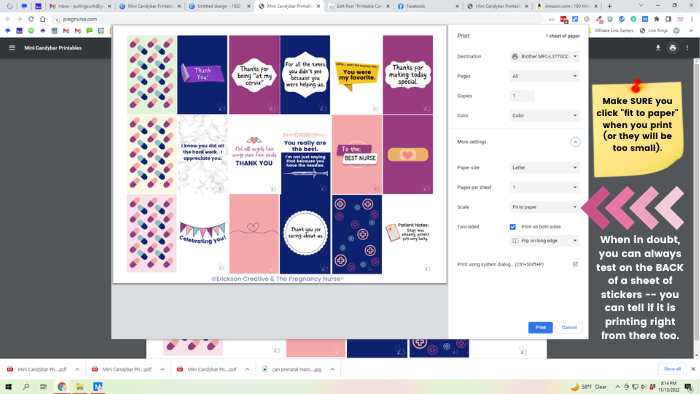Click the PDF download icon
The image size is (700, 394).
point(658,48)
